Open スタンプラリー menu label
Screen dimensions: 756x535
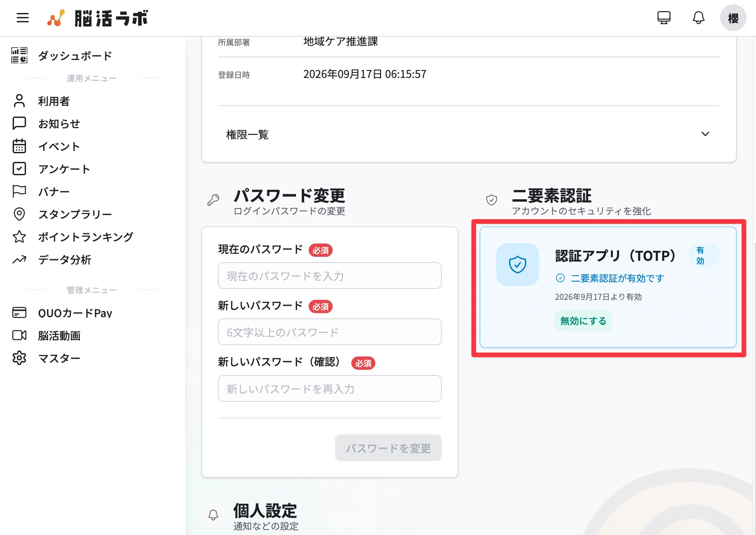[75, 214]
